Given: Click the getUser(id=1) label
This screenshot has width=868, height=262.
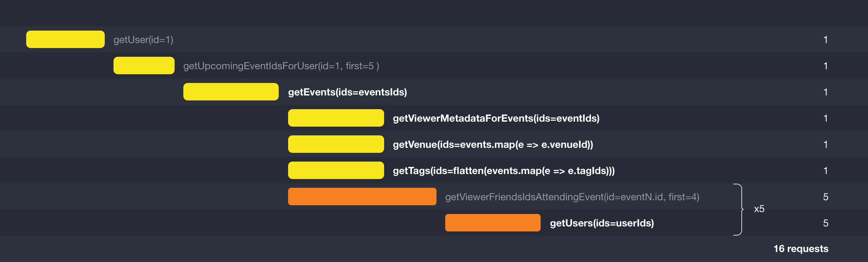Looking at the screenshot, I should [143, 40].
